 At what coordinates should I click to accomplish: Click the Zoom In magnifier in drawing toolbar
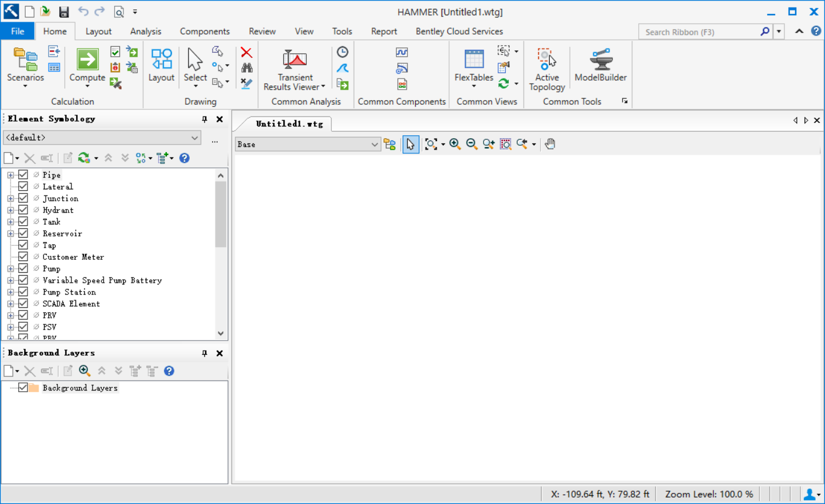coord(455,144)
